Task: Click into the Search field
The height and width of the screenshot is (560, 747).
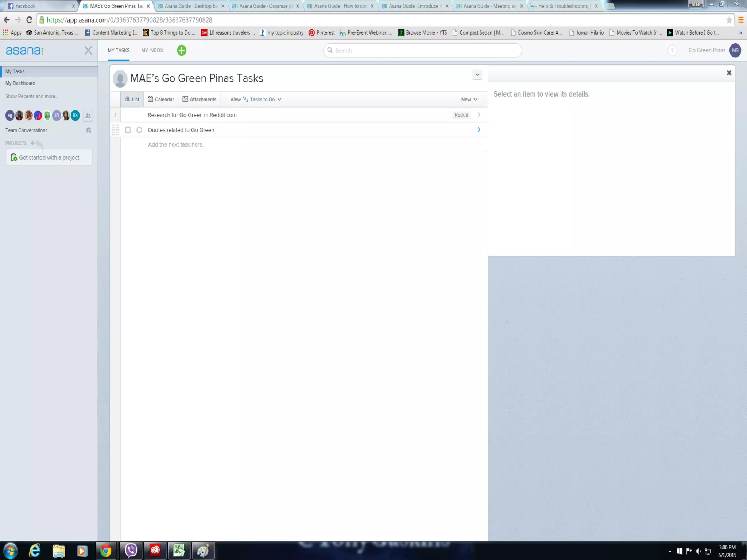Action: (x=423, y=50)
